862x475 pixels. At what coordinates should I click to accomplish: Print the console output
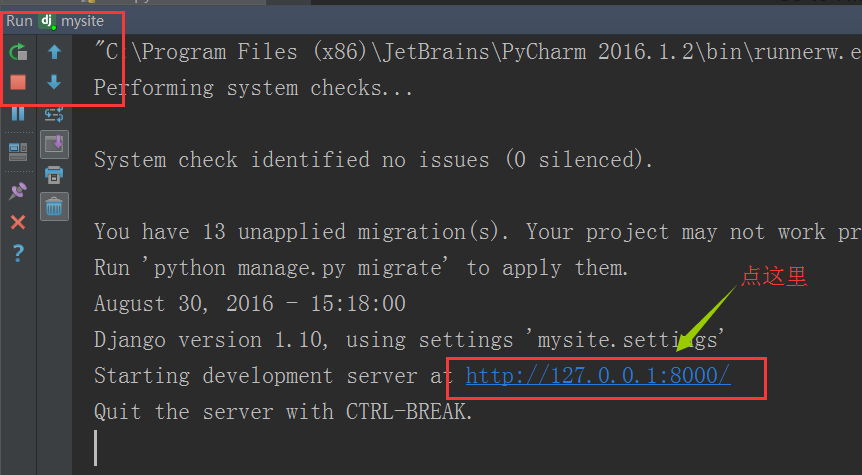click(54, 175)
